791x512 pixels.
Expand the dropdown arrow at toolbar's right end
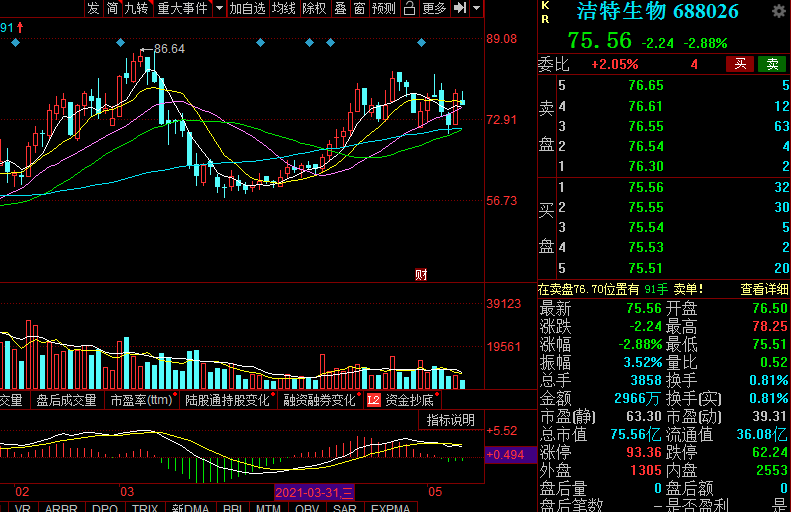coord(475,9)
